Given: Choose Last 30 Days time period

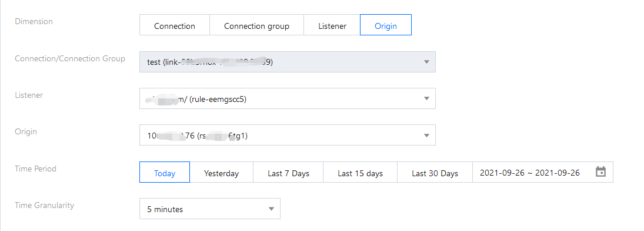Looking at the screenshot, I should (x=435, y=172).
